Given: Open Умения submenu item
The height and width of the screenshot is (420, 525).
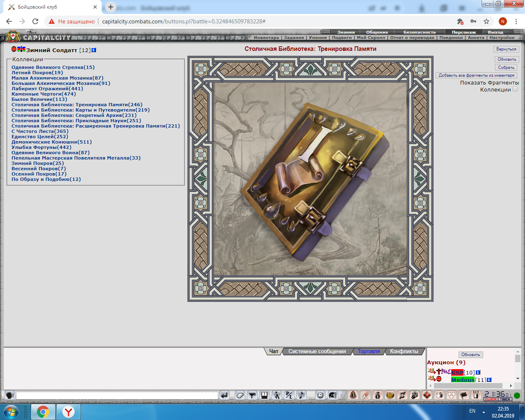Looking at the screenshot, I should click(x=318, y=37).
